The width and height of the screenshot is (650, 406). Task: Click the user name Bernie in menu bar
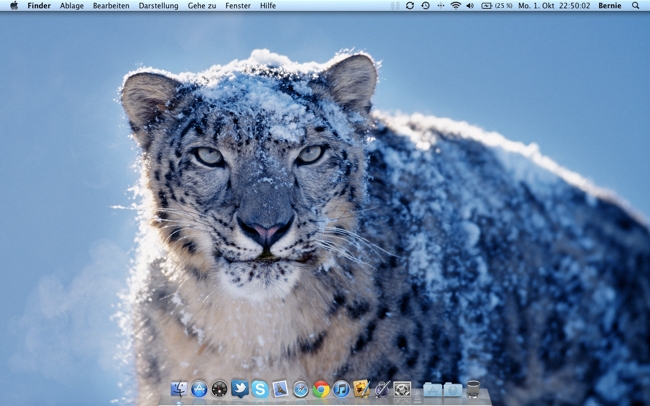[x=609, y=6]
